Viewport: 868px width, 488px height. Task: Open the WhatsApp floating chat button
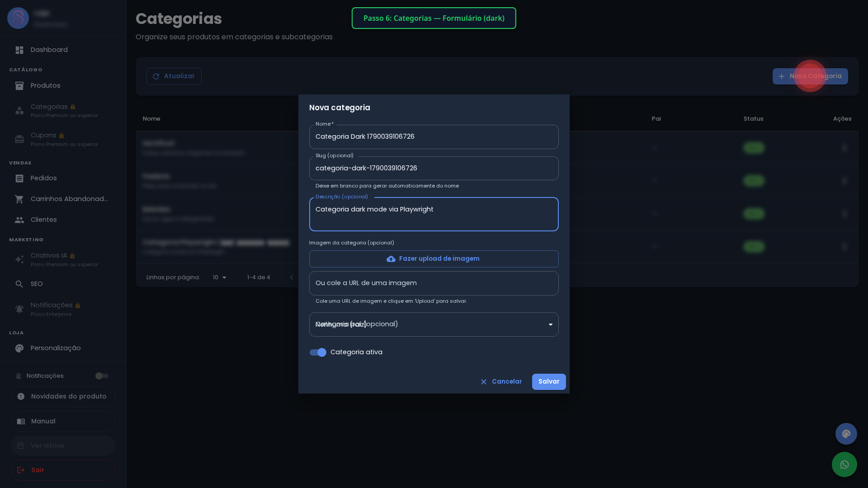tap(844, 465)
